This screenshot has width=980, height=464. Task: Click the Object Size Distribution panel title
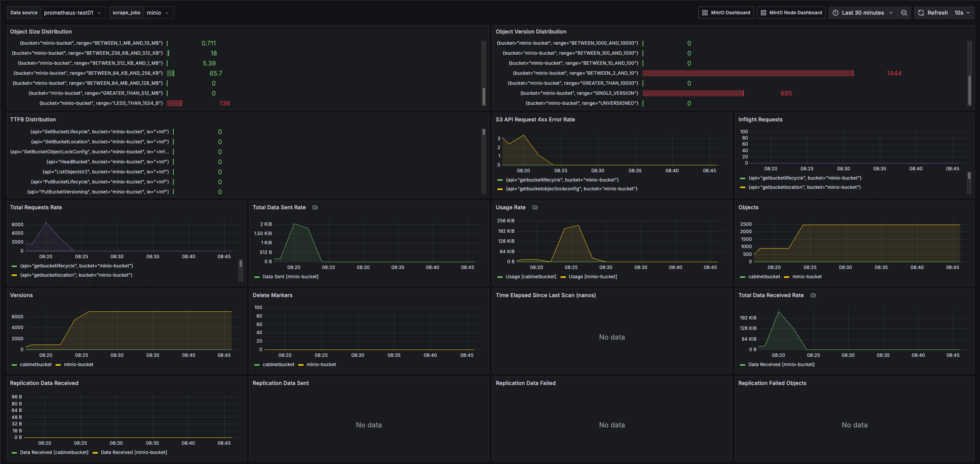click(41, 32)
